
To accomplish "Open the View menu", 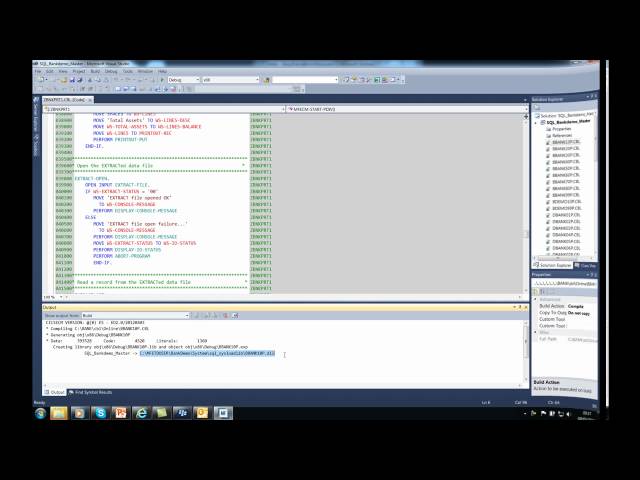I will 63,71.
